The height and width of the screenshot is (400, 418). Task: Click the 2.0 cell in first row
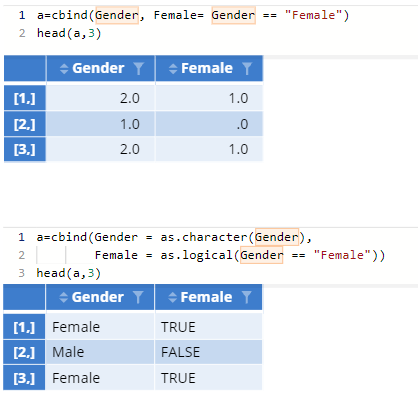[x=100, y=98]
